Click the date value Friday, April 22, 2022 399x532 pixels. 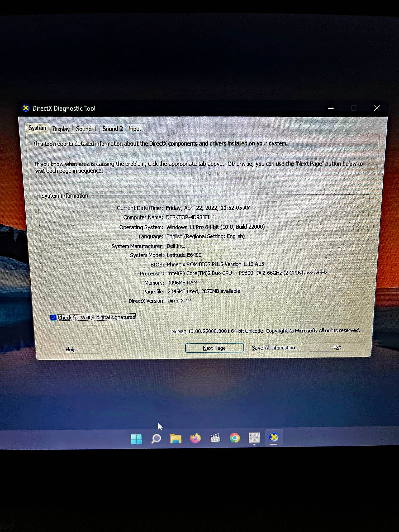click(208, 208)
